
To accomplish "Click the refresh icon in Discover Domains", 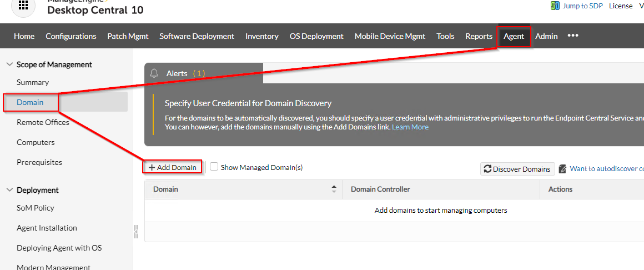I will 487,169.
